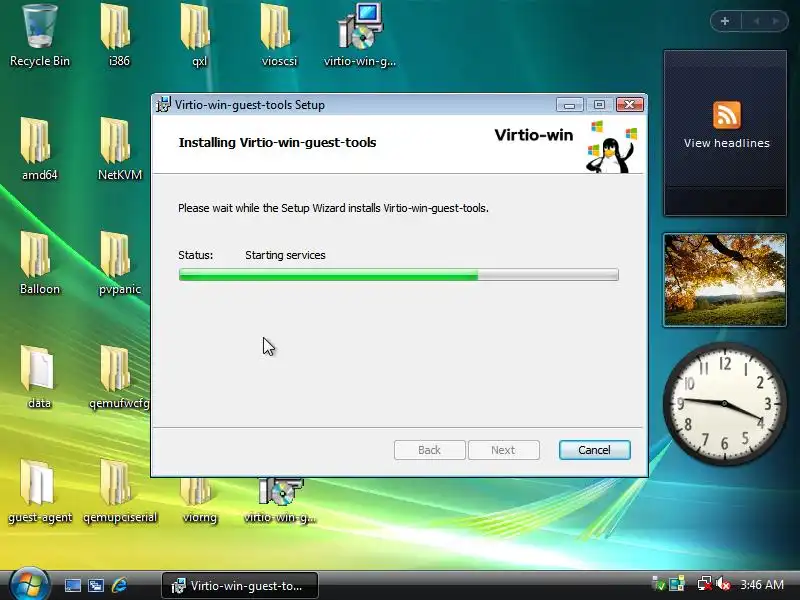Click the setup window title bar icon
Screen dimensions: 800x600
(163, 105)
